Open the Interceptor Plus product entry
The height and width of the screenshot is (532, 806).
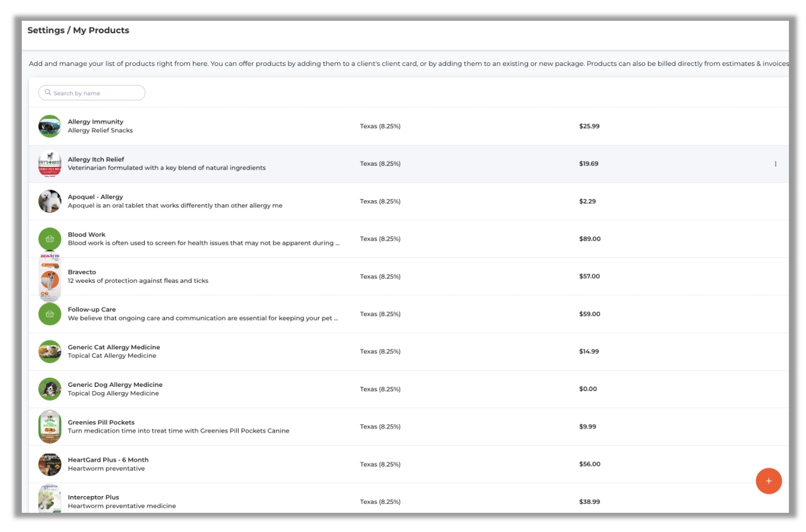coord(93,497)
